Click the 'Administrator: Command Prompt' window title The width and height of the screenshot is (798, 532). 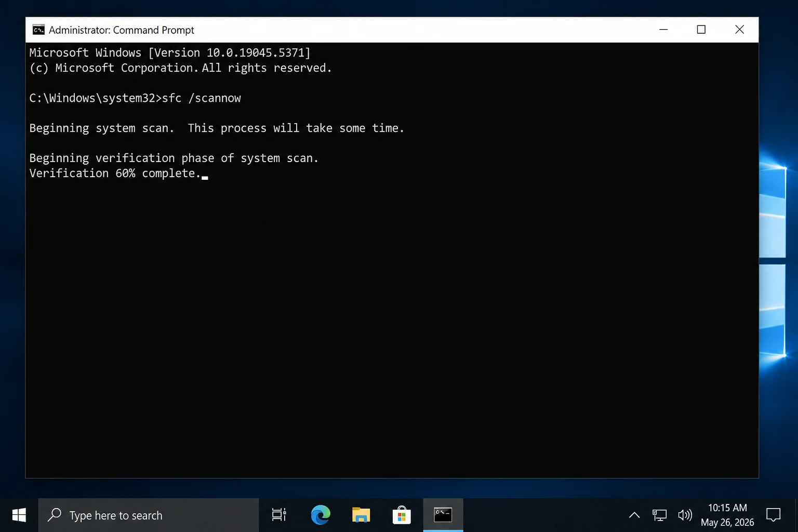tap(122, 30)
